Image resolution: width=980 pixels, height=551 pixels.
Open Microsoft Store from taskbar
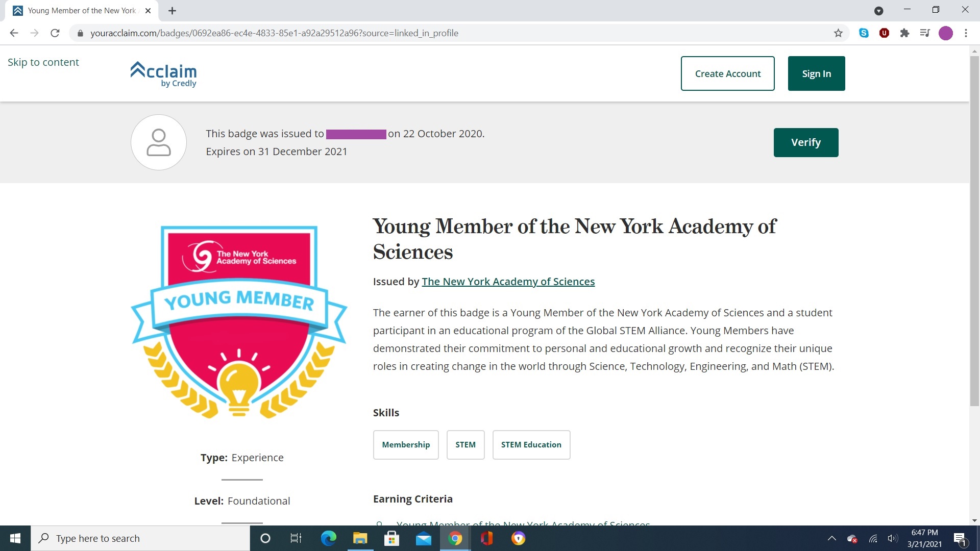point(391,538)
